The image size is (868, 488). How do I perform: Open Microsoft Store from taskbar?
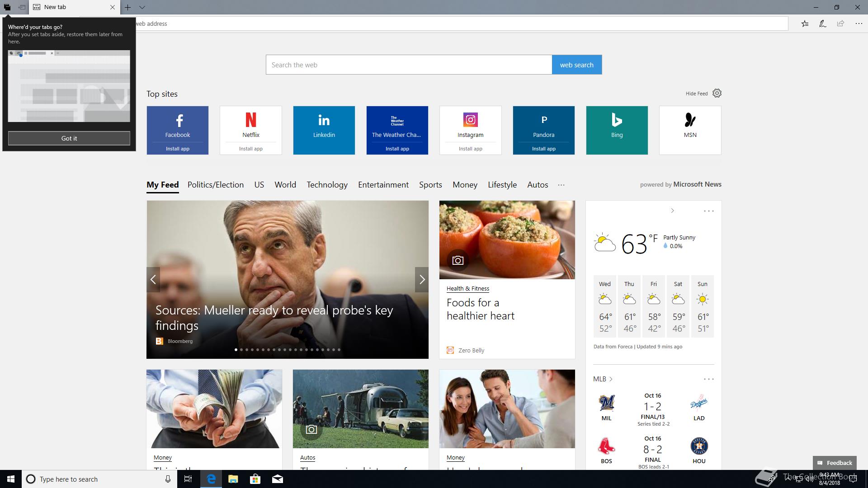255,479
